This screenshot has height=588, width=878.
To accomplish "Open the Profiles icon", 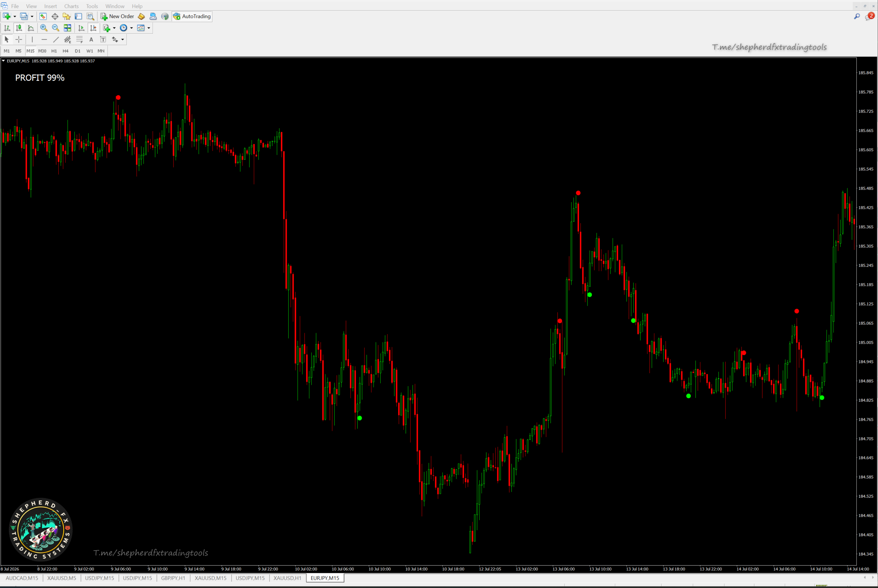I will tap(24, 16).
